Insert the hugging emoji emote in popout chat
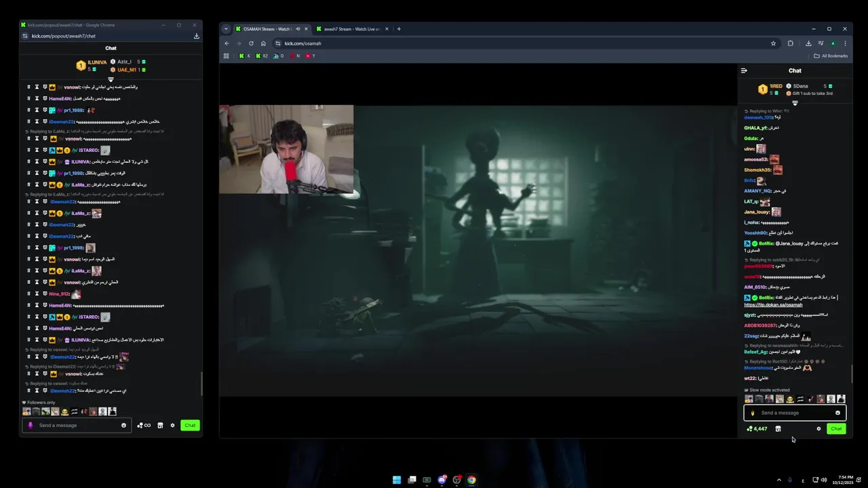868x488 pixels. (65, 411)
